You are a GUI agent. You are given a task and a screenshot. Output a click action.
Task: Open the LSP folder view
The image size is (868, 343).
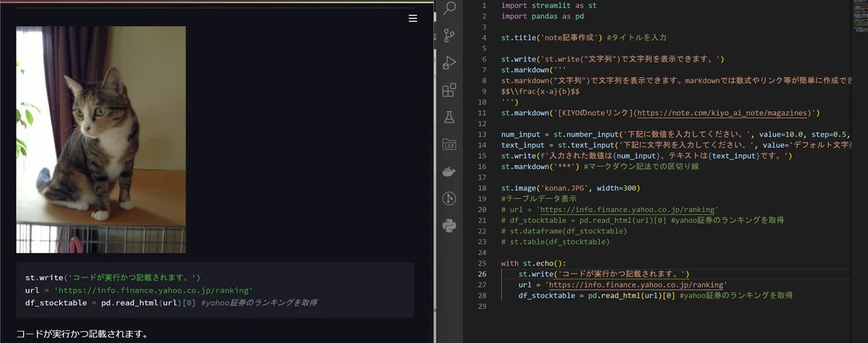449,144
